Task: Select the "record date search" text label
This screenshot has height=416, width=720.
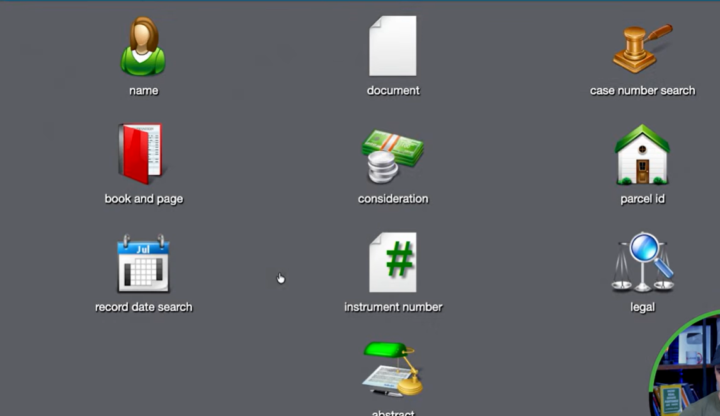Action: 143,307
